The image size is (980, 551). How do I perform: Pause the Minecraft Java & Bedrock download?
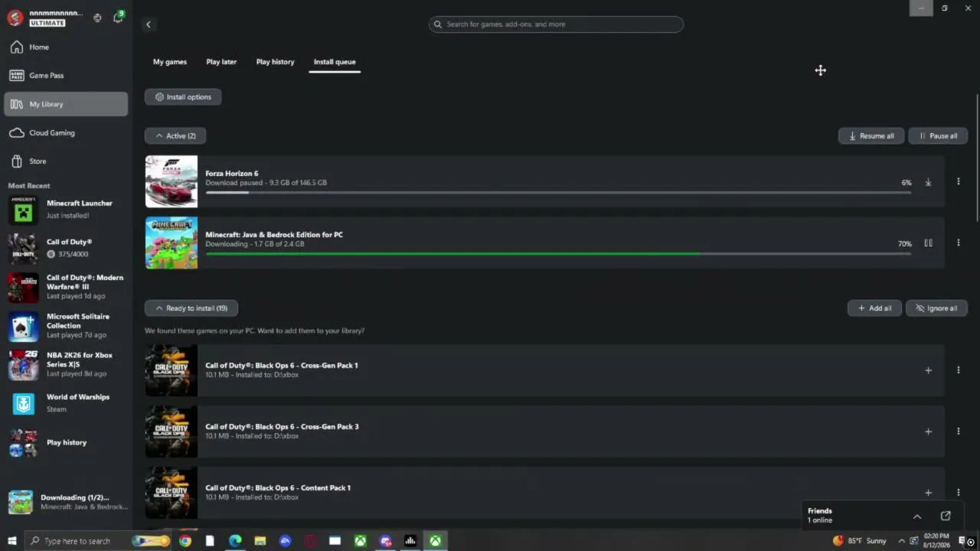click(x=928, y=244)
